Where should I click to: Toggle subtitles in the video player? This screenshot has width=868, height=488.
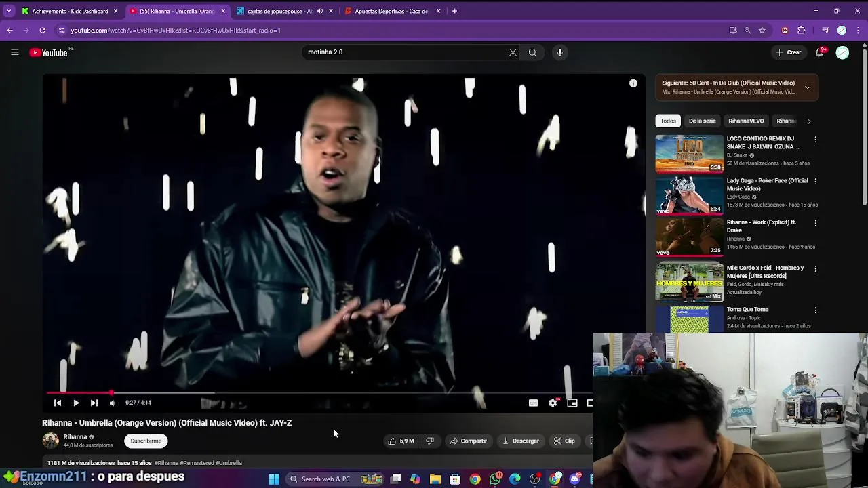pyautogui.click(x=534, y=403)
